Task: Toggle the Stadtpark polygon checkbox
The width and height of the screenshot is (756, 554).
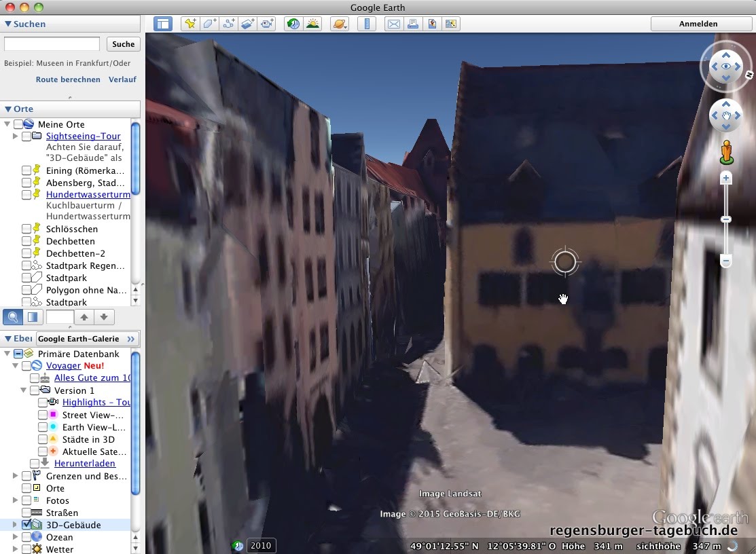Action: (x=26, y=278)
